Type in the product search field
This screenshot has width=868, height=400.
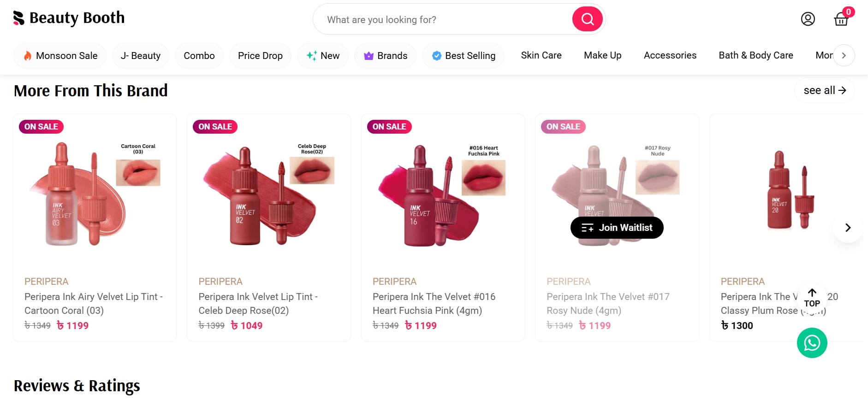click(443, 20)
